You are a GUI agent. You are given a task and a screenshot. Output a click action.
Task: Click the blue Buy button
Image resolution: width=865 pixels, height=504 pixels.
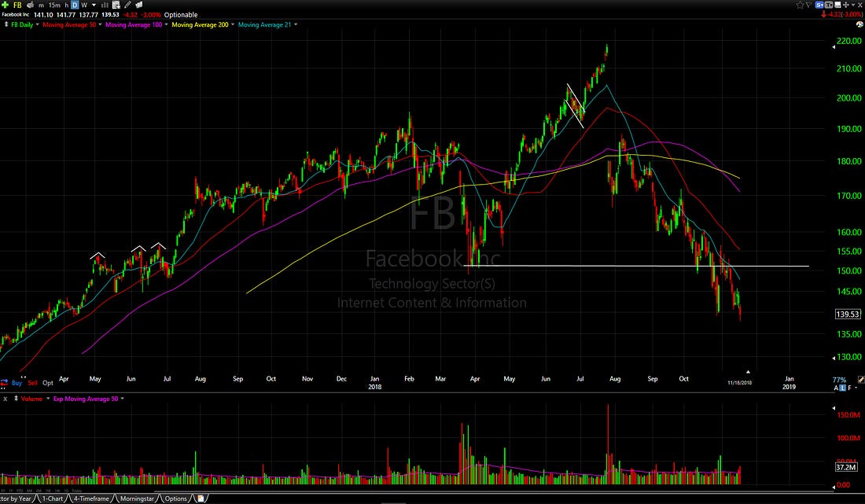click(x=17, y=383)
